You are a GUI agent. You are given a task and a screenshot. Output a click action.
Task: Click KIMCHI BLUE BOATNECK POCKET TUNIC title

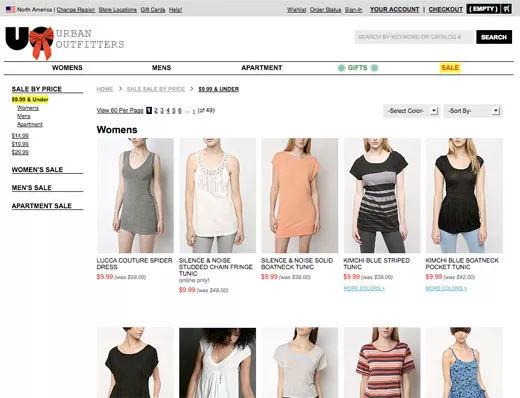pyautogui.click(x=462, y=264)
